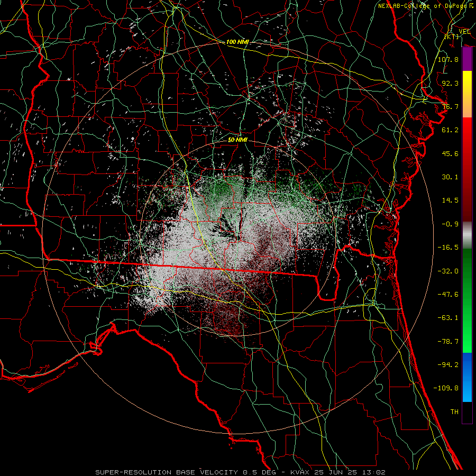Click the -109.8 velocity scale value
Screen dimensions: 476x476
click(x=446, y=388)
